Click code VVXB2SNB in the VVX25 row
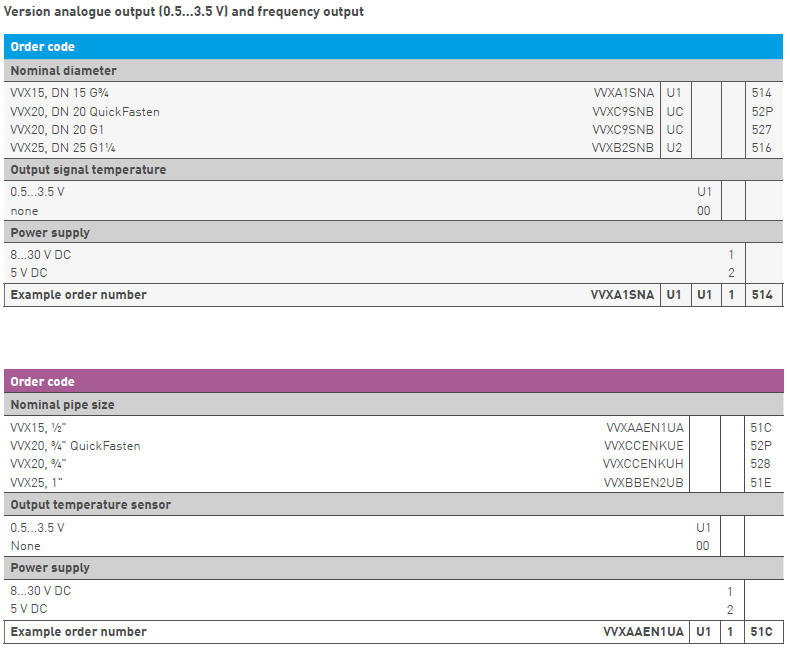The width and height of the screenshot is (790, 648). coord(623,148)
